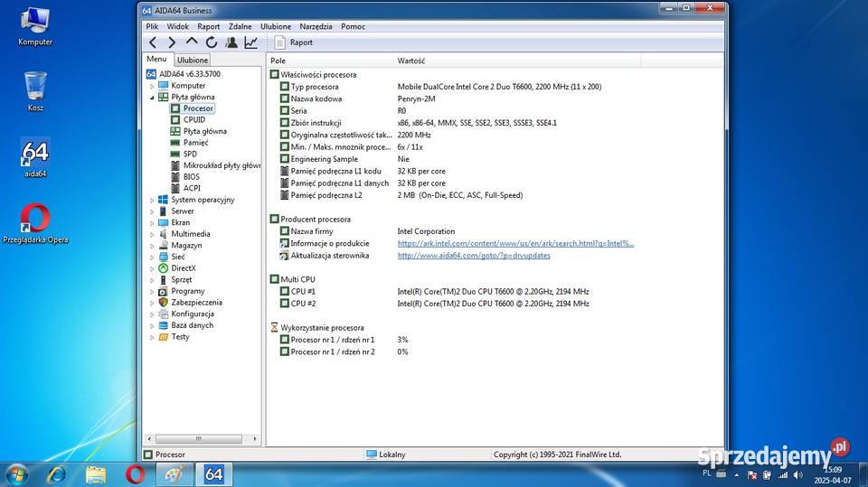Viewport: 868px width, 487px height.
Task: Open the Przeglądarka Opera desktop shortcut
Action: (35, 224)
